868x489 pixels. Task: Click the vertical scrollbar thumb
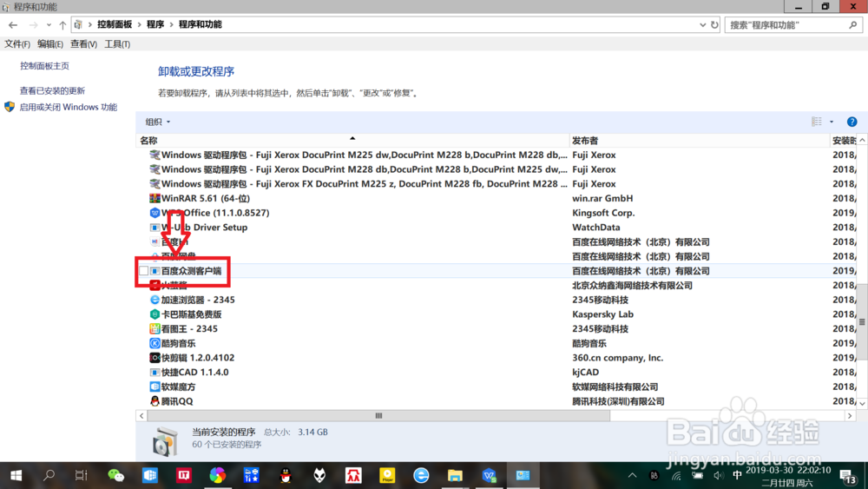tap(862, 321)
